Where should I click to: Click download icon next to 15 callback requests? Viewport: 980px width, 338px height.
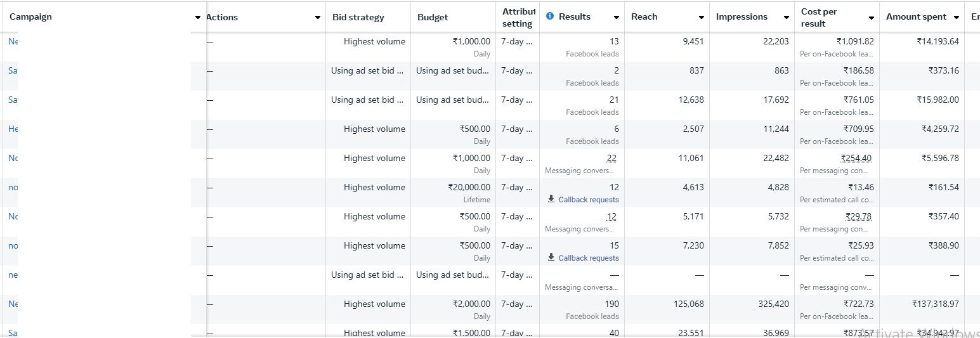tap(551, 257)
